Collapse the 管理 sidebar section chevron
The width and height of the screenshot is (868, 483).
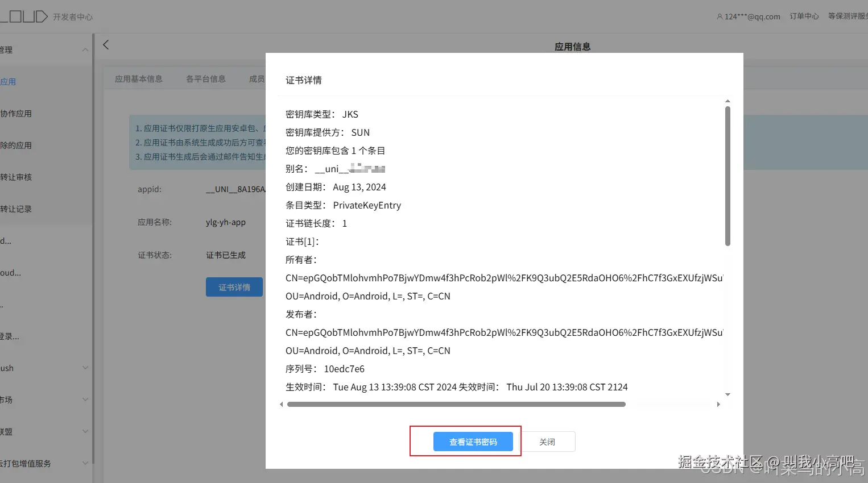[x=85, y=50]
